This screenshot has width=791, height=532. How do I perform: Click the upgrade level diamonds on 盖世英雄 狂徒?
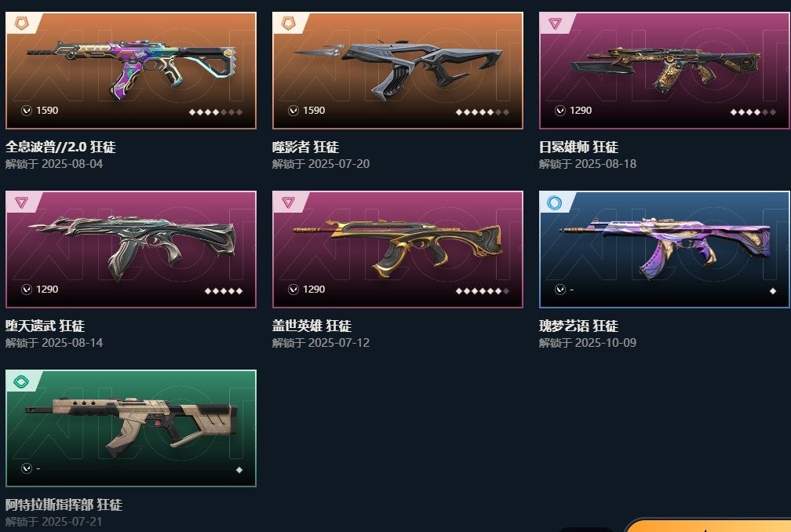click(x=483, y=291)
